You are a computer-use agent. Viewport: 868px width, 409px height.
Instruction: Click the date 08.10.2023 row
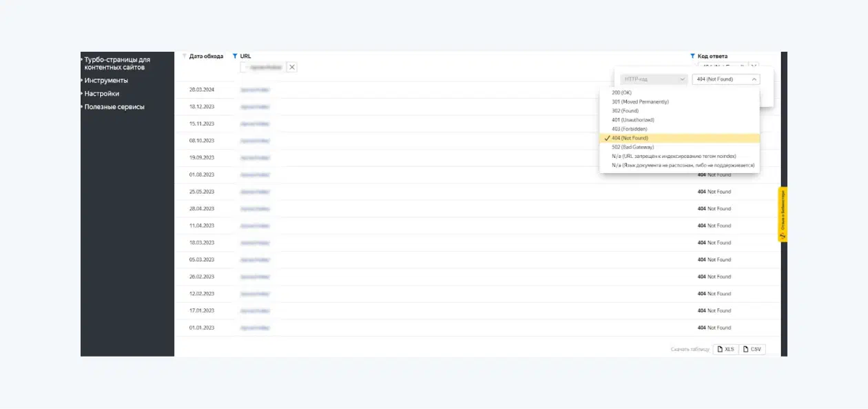pyautogui.click(x=202, y=141)
